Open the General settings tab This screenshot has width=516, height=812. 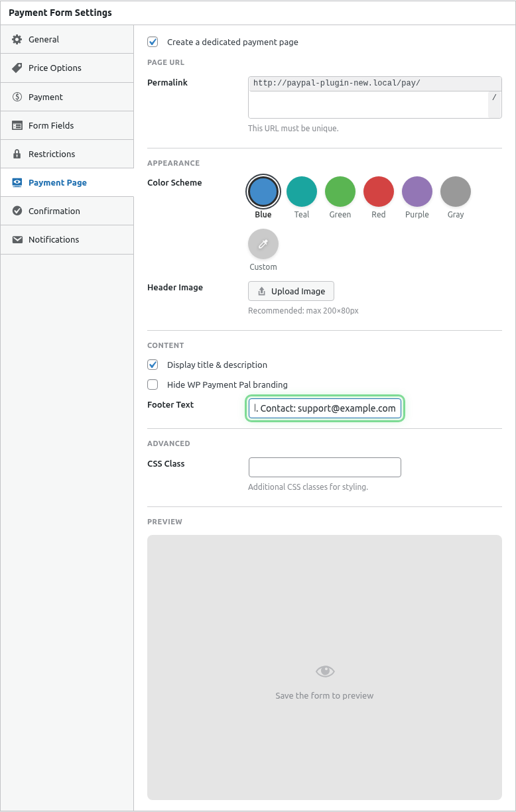45,39
